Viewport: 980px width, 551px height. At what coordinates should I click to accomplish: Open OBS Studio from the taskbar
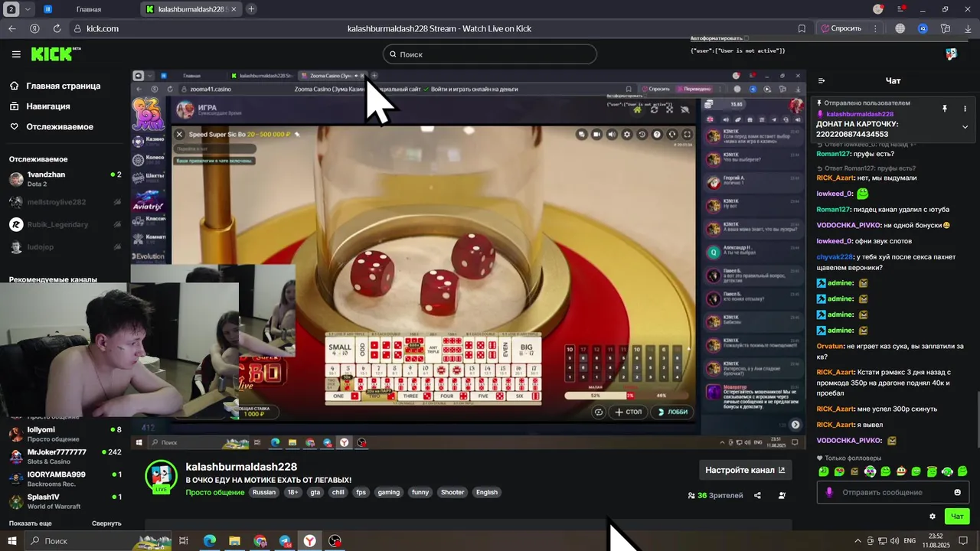(x=335, y=541)
